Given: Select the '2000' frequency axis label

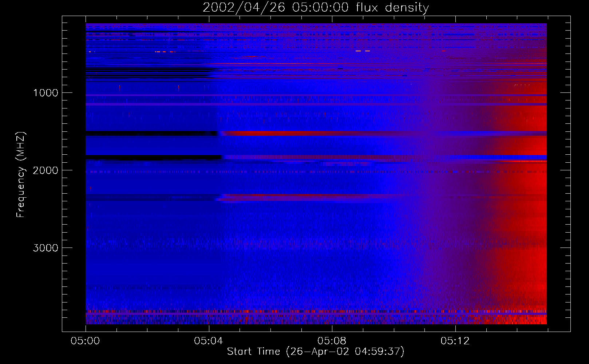Looking at the screenshot, I should (x=46, y=170).
